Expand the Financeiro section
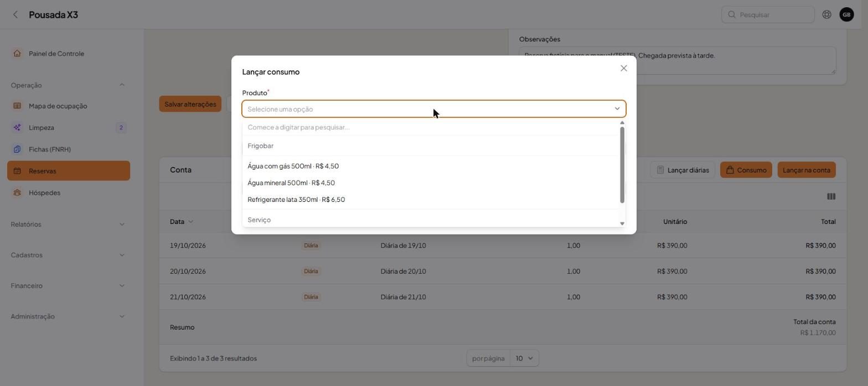This screenshot has width=868, height=386. pos(122,286)
